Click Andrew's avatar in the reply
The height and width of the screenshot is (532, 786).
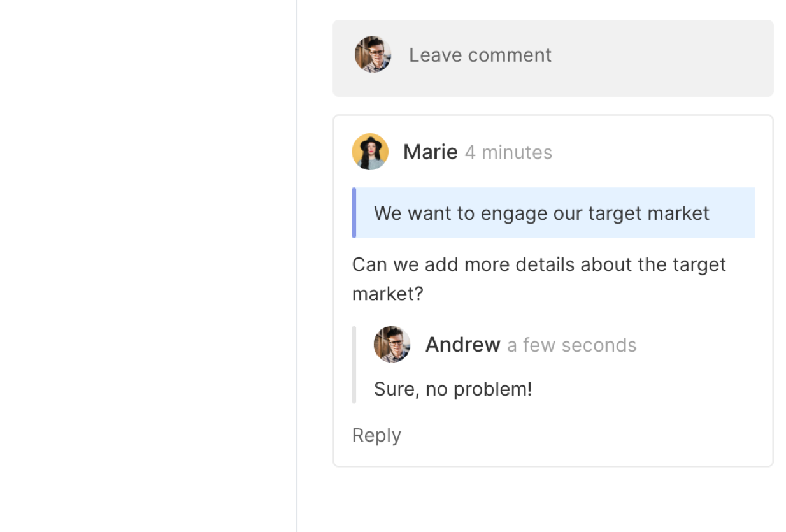392,345
